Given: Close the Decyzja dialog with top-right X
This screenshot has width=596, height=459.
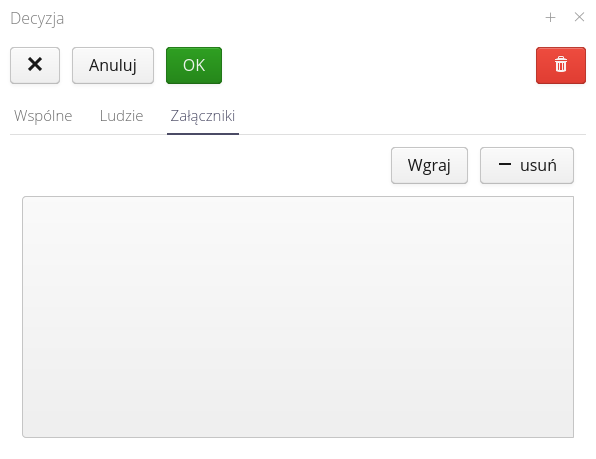Looking at the screenshot, I should click(579, 17).
